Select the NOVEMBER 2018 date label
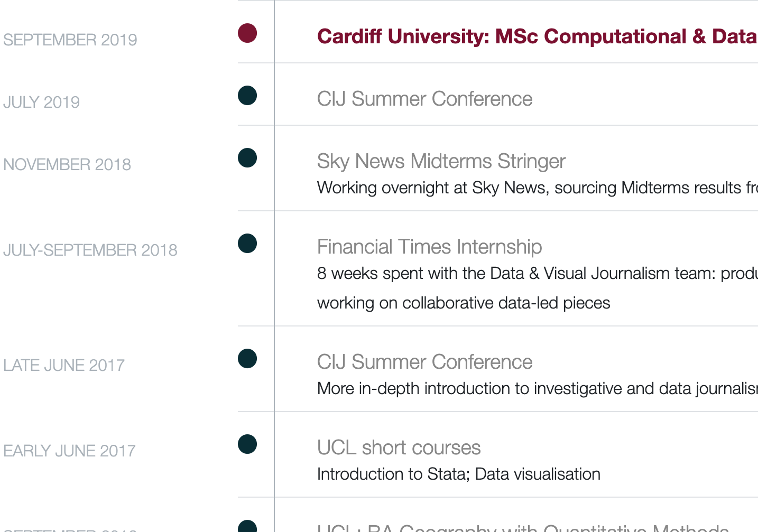This screenshot has width=758, height=532. click(67, 164)
